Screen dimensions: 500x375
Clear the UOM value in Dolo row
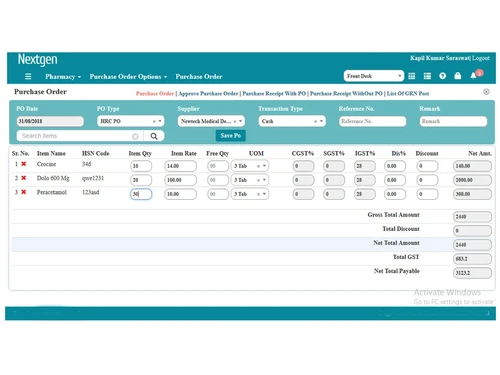258,180
